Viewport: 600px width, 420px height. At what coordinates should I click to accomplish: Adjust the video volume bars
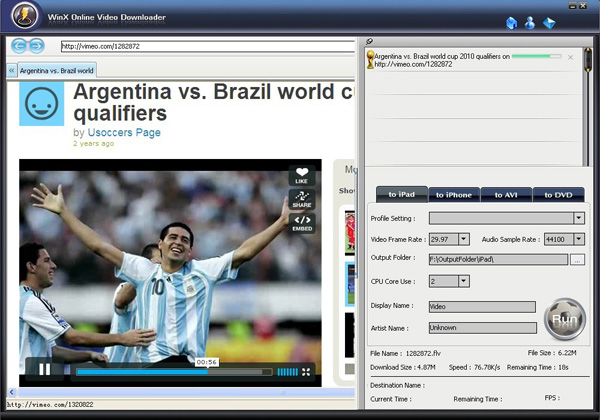[287, 372]
